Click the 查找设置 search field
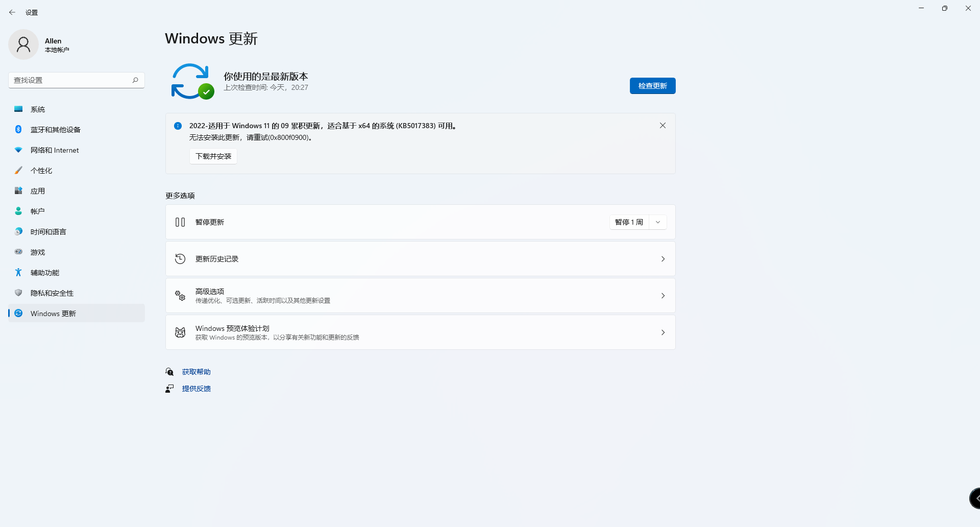The width and height of the screenshot is (980, 527). pyautogui.click(x=77, y=80)
